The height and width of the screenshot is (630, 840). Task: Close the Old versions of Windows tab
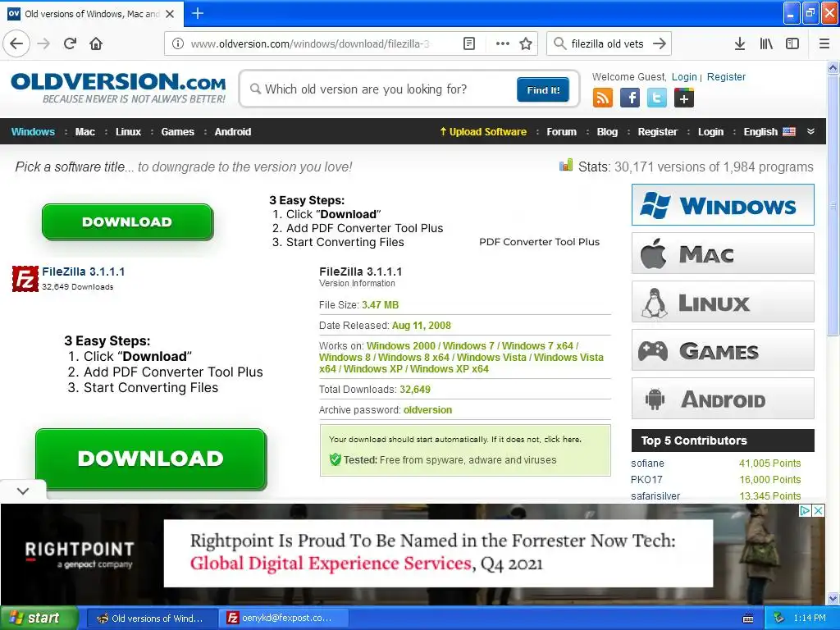170,14
